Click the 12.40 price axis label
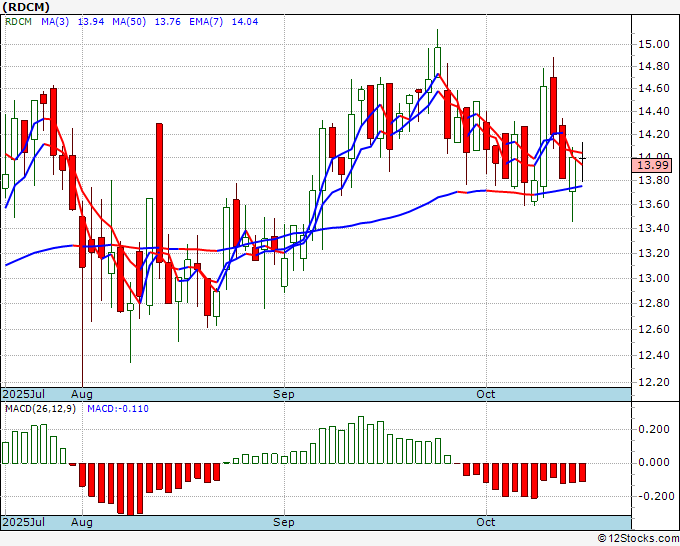This screenshot has width=680, height=546. pyautogui.click(x=654, y=356)
